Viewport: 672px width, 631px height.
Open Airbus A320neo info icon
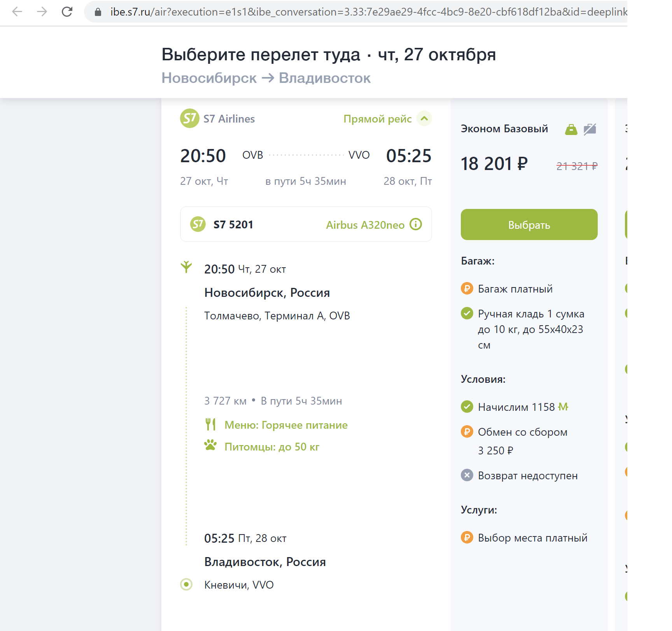click(416, 224)
